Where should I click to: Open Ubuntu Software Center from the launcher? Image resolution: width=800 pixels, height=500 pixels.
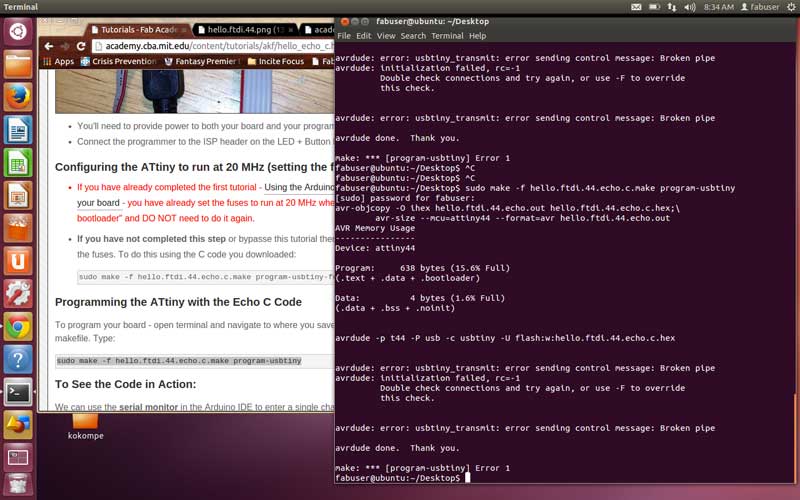pyautogui.click(x=18, y=228)
